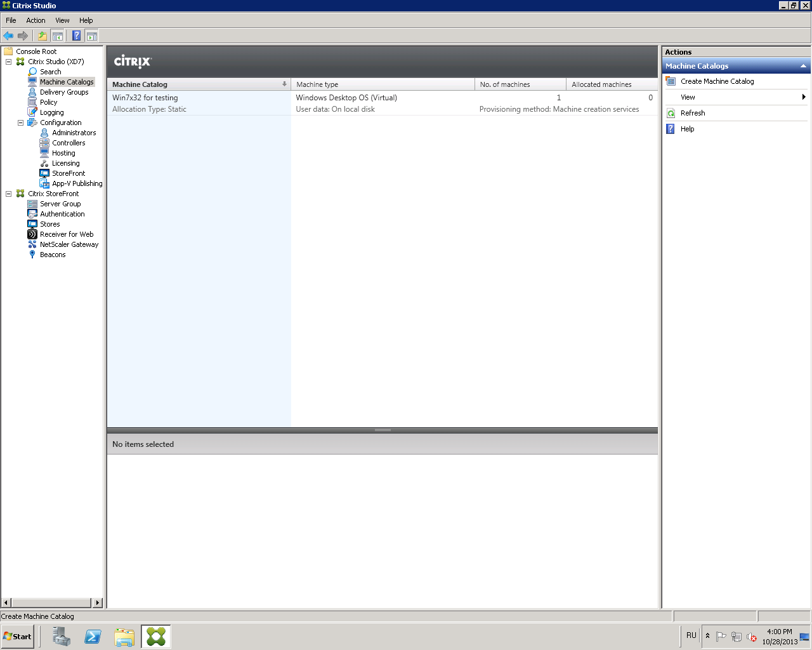Click the Up one level folder icon

point(43,36)
